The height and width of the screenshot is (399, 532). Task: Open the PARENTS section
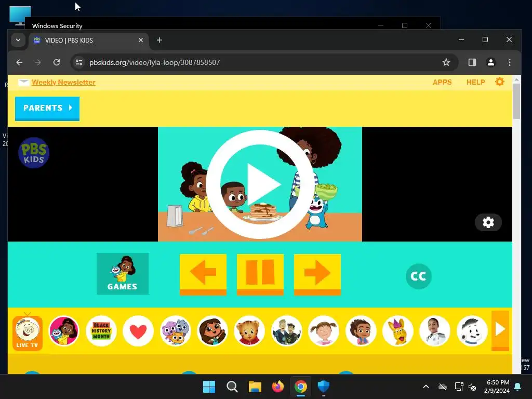click(47, 108)
